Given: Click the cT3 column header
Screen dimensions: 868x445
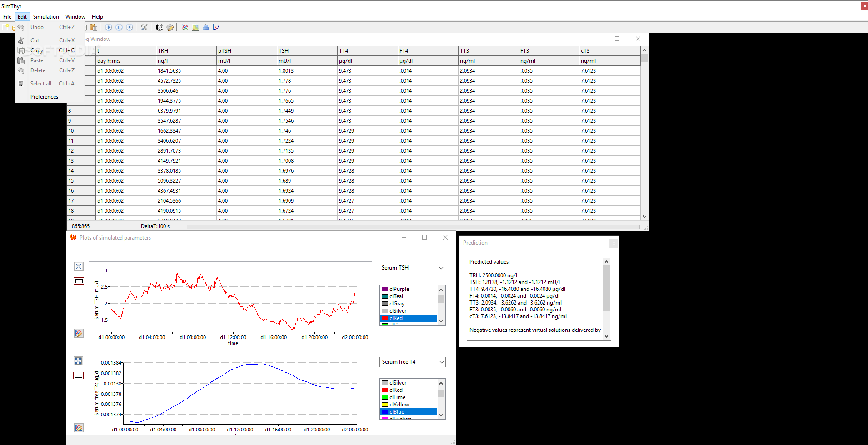Looking at the screenshot, I should pos(610,51).
